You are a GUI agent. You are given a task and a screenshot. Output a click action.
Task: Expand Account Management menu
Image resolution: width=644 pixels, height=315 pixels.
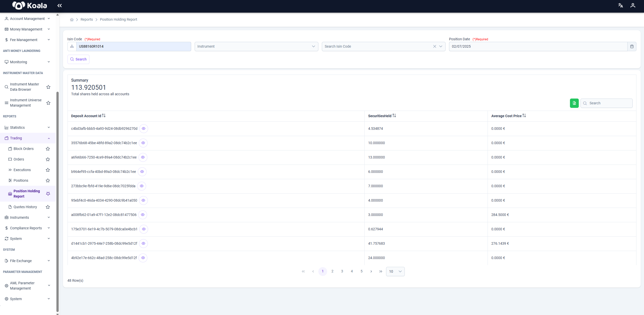27,19
